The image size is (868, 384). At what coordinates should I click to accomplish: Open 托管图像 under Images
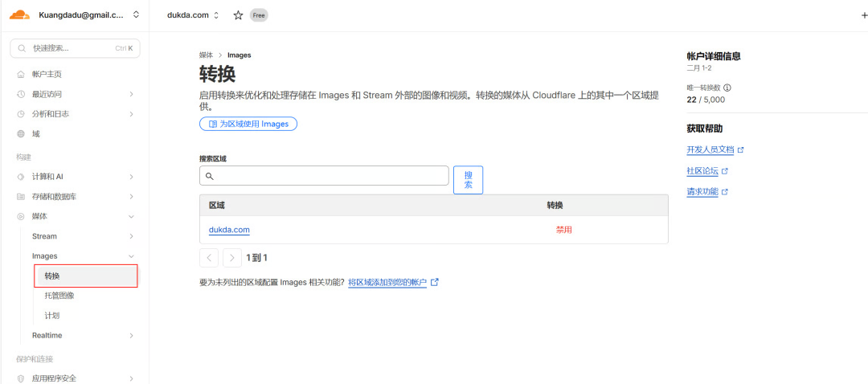click(59, 296)
